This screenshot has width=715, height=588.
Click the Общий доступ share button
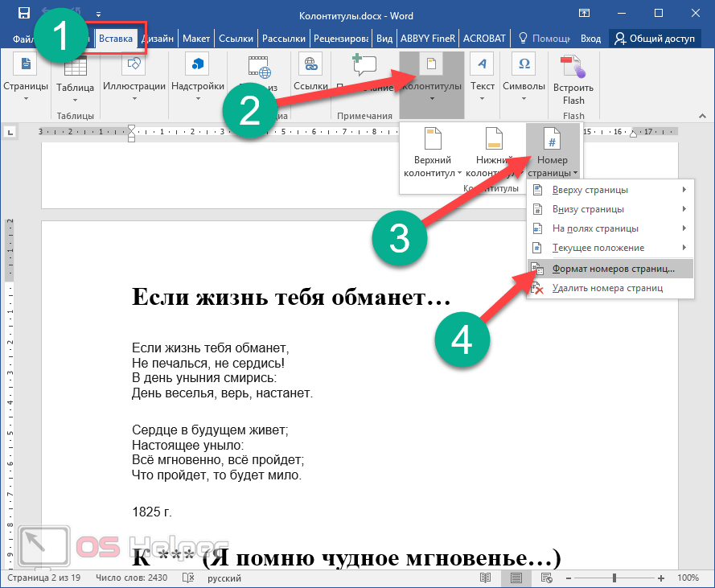[x=655, y=38]
